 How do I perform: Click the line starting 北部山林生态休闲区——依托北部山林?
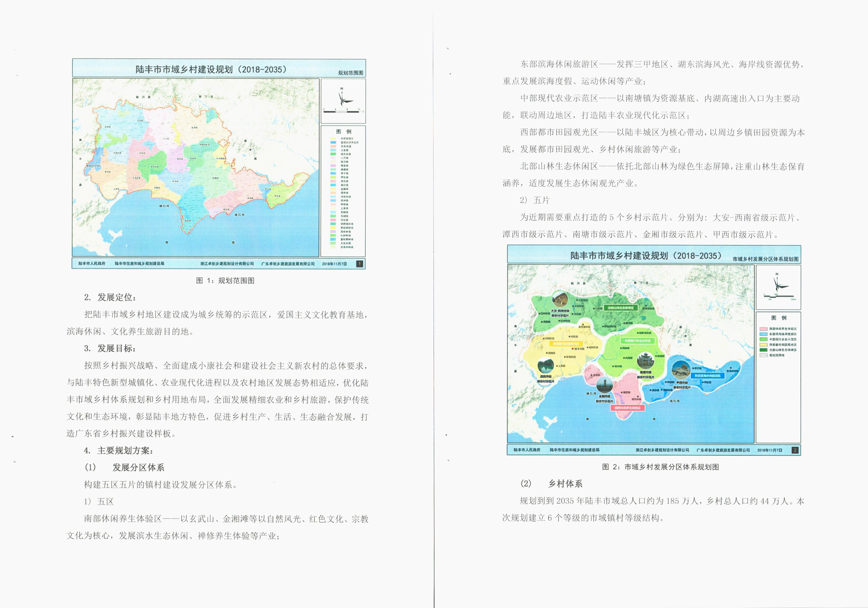(662, 166)
